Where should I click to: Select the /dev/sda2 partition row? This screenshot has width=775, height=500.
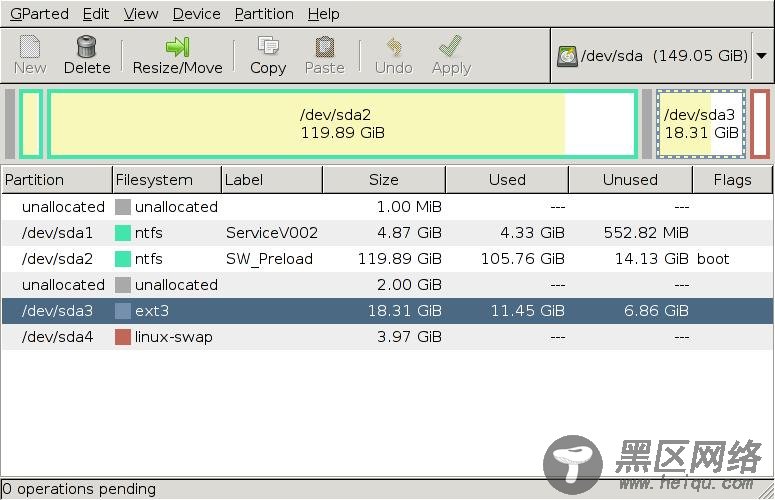(x=387, y=259)
